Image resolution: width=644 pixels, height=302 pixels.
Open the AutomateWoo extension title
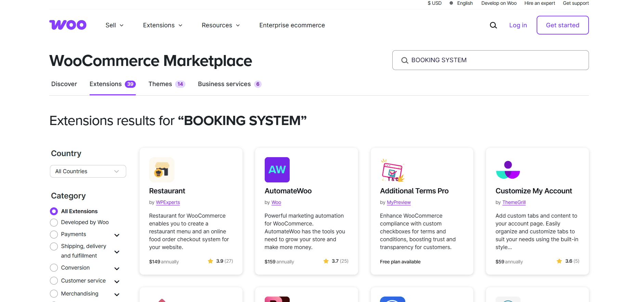tap(288, 191)
